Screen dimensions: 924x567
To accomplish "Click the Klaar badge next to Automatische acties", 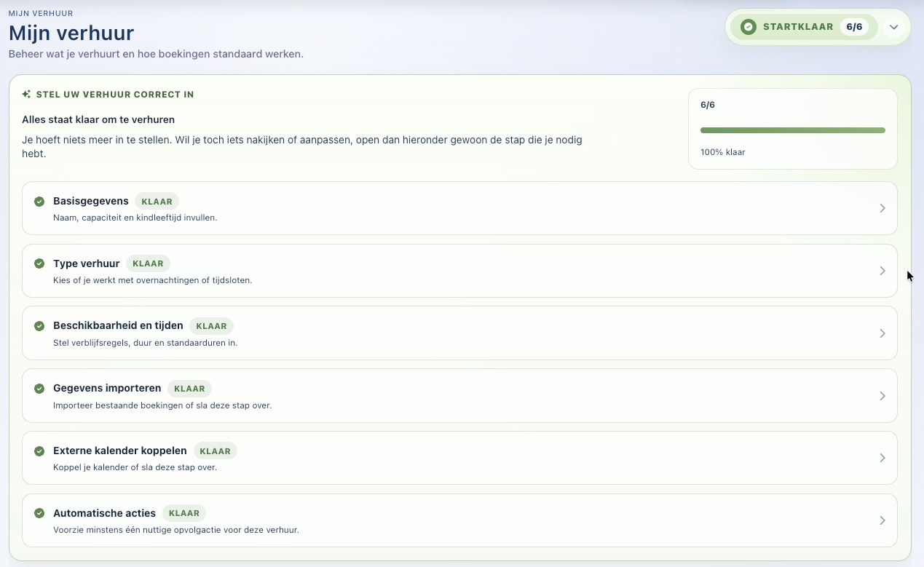I will [x=184, y=514].
